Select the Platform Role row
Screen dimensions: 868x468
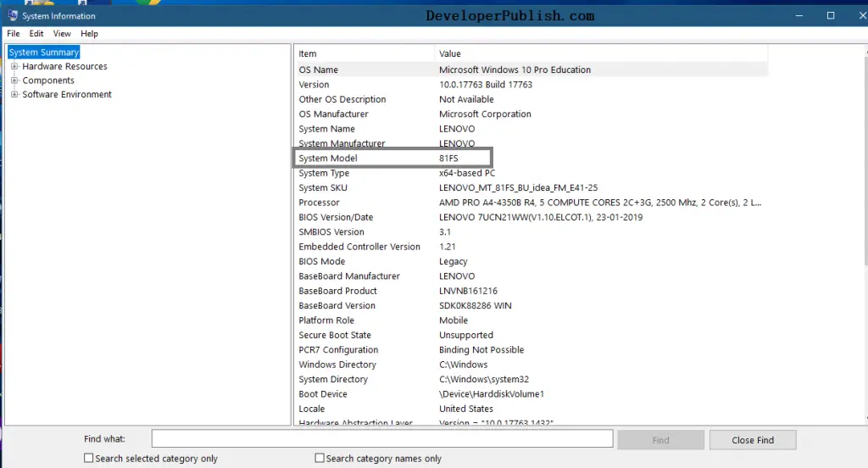click(531, 320)
